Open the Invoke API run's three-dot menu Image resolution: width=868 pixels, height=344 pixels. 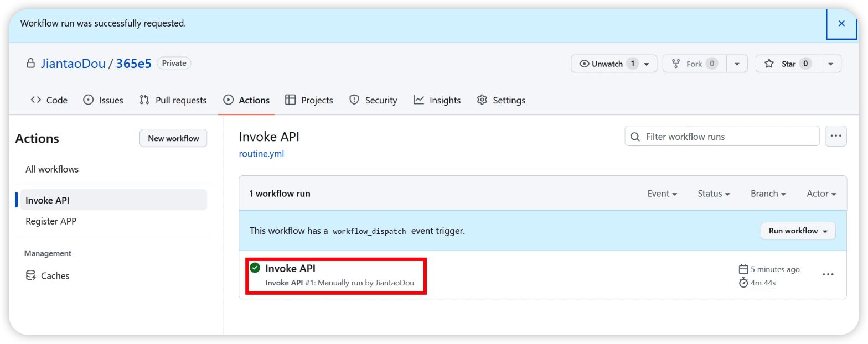coord(828,274)
